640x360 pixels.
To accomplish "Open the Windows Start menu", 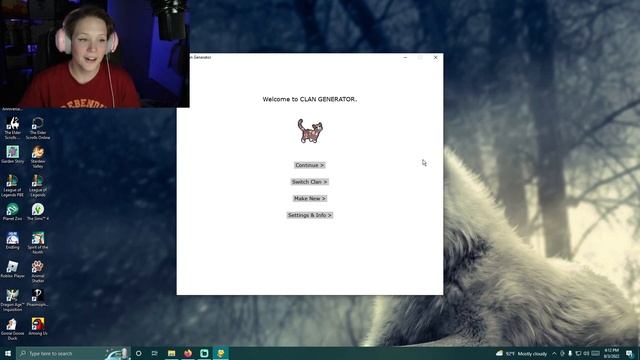I will [8, 353].
